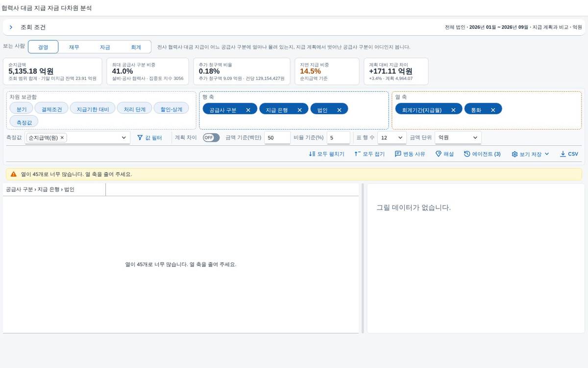Open the 해설 commentary

(x=444, y=154)
